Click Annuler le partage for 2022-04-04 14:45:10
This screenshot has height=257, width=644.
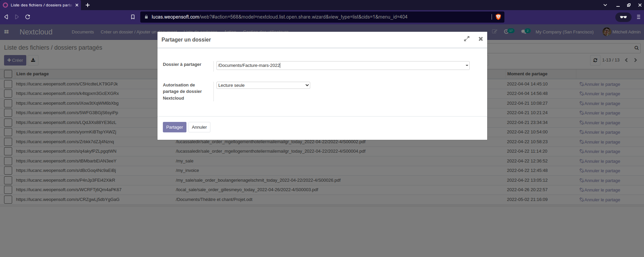click(600, 84)
